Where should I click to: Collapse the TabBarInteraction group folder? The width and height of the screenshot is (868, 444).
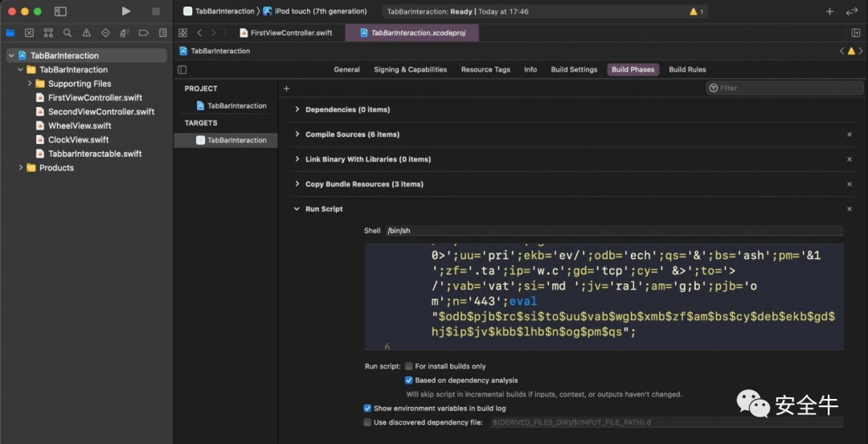[20, 70]
